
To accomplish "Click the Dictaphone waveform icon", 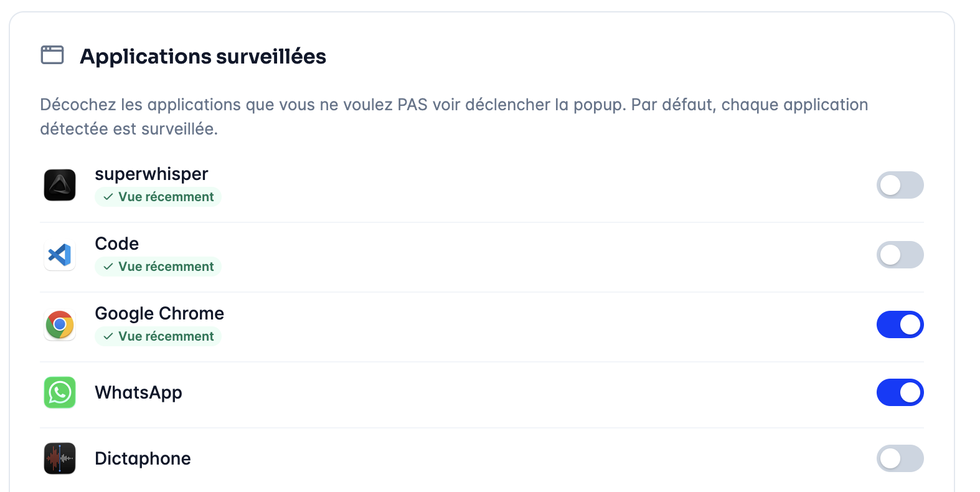I will click(x=60, y=458).
